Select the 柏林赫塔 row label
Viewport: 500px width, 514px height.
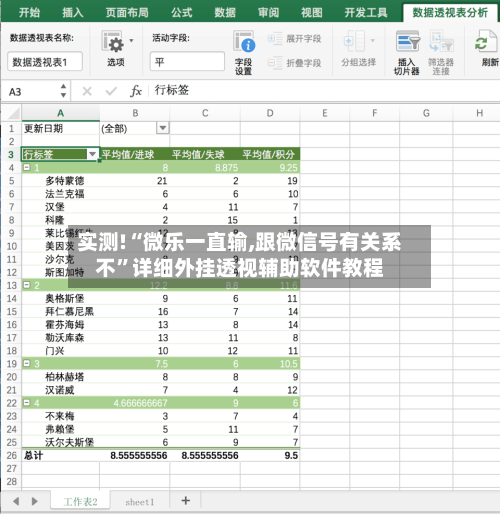(65, 377)
